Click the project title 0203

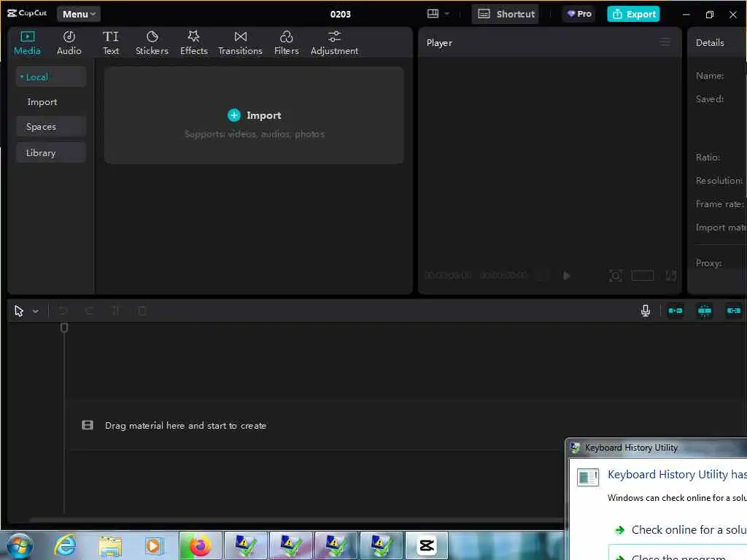pyautogui.click(x=340, y=14)
